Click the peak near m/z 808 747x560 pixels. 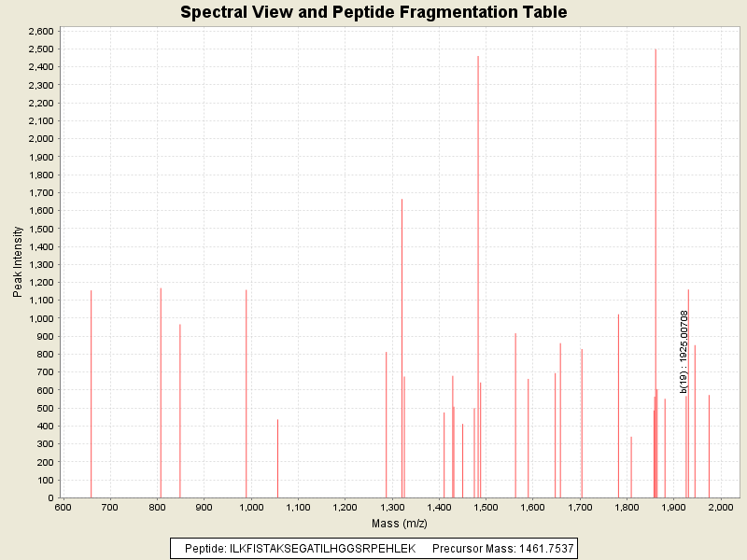click(x=161, y=392)
